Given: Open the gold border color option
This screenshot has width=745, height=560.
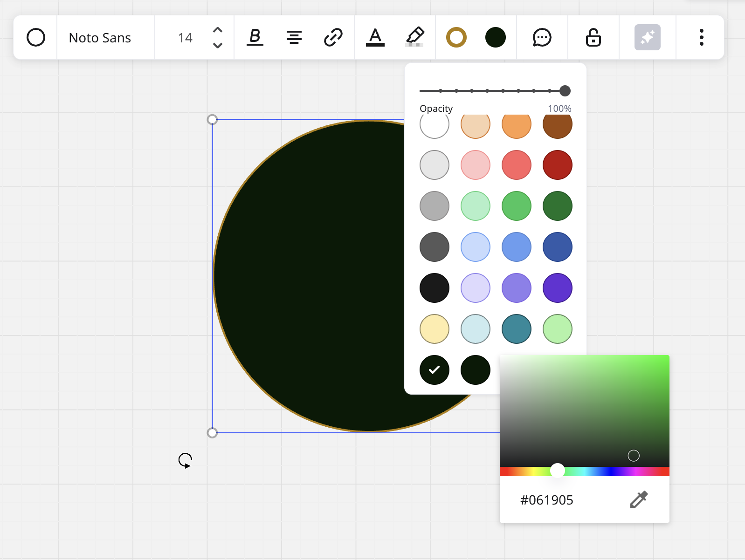Looking at the screenshot, I should [x=456, y=37].
